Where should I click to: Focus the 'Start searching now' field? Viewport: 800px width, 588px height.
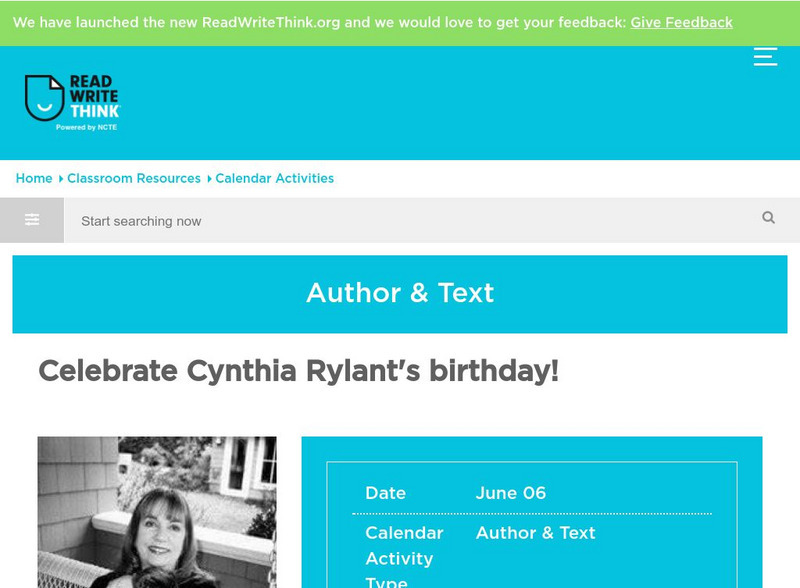click(410, 220)
